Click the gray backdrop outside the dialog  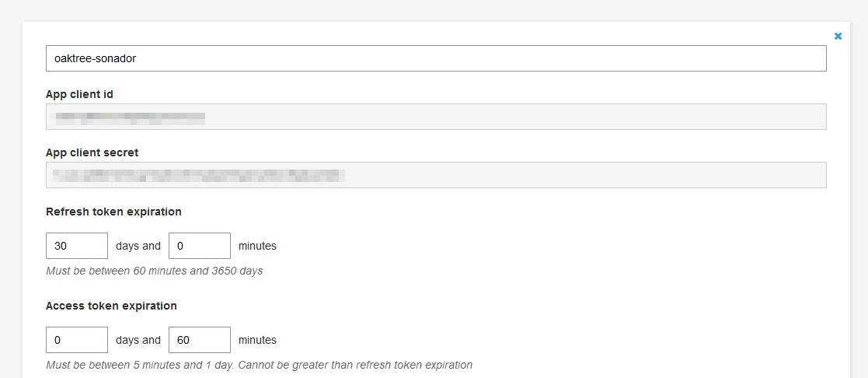434,10
